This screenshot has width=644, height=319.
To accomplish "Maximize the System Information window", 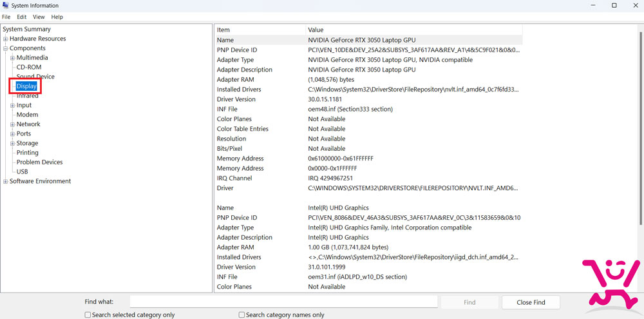I will pos(614,5).
